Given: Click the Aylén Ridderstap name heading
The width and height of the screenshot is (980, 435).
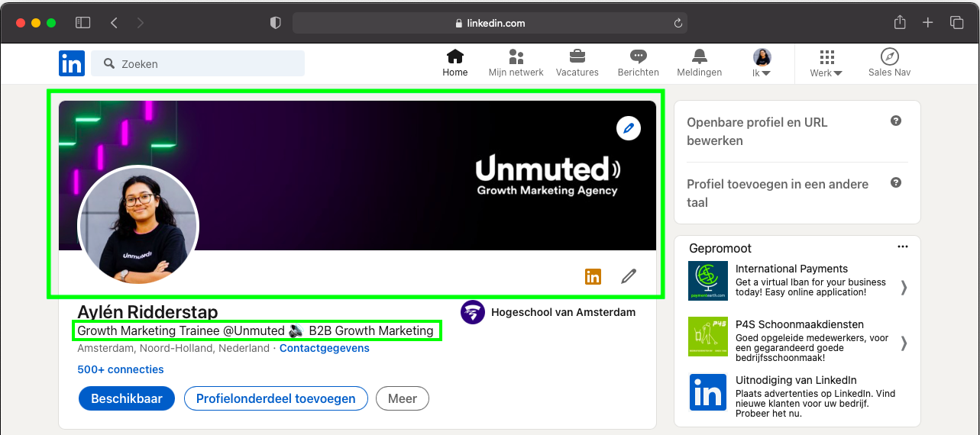Looking at the screenshot, I should tap(147, 312).
